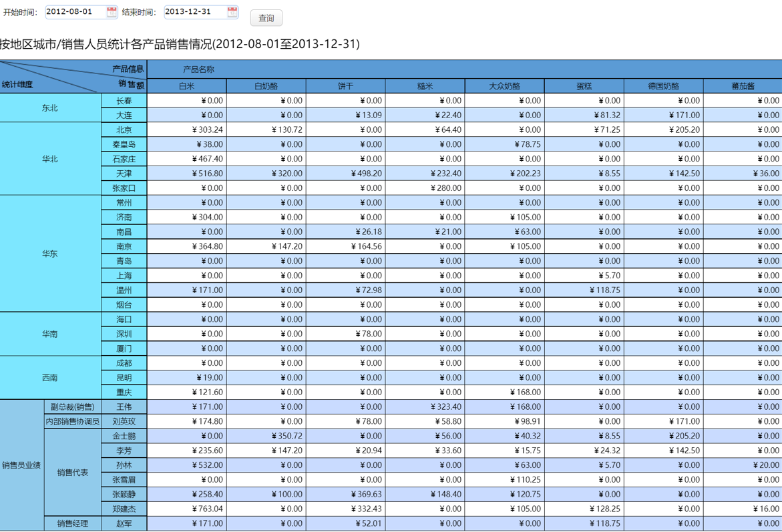This screenshot has height=532, width=782.
Task: Click the end time input field 2013-12-31
Action: 201,12
